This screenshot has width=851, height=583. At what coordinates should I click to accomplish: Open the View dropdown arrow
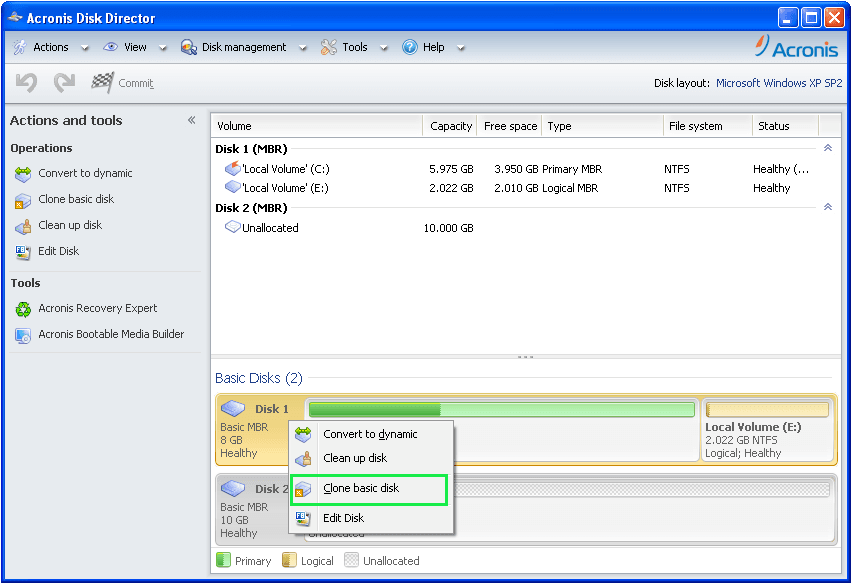[162, 48]
